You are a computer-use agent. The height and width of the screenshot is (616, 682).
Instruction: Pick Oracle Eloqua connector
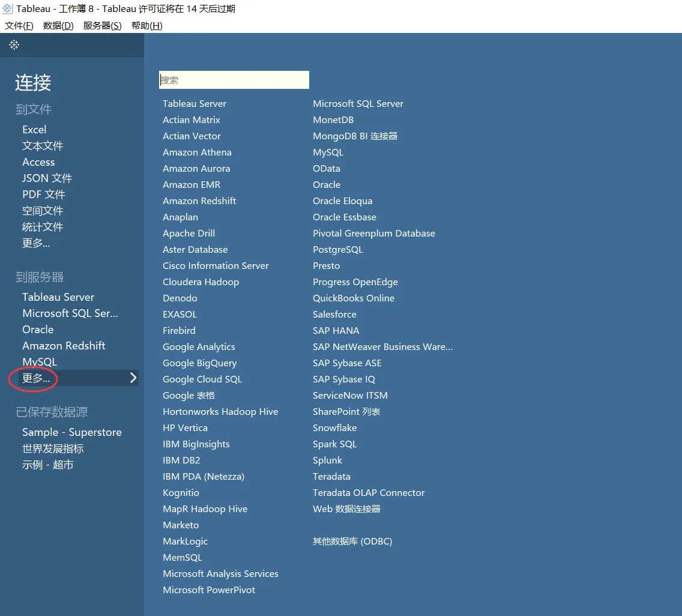343,201
